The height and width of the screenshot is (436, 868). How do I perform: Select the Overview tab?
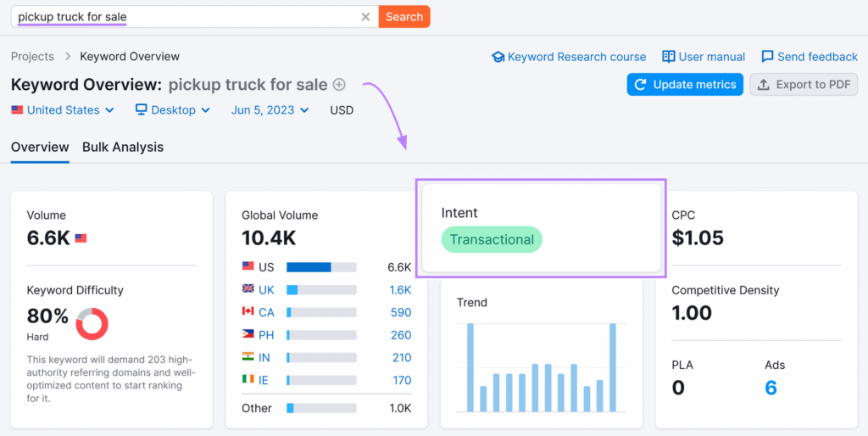coord(40,147)
